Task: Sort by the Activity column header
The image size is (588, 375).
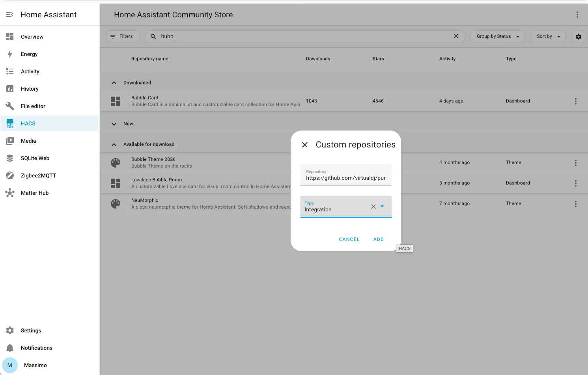Action: click(447, 59)
